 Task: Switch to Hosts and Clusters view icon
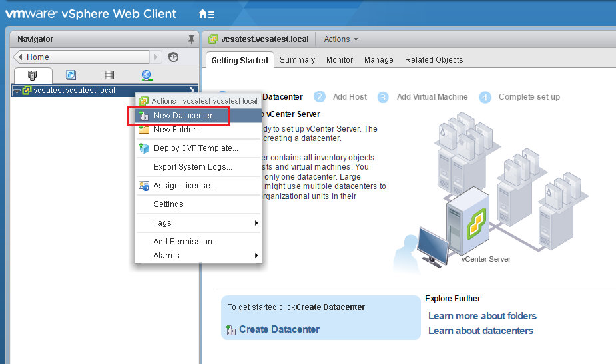pyautogui.click(x=32, y=75)
